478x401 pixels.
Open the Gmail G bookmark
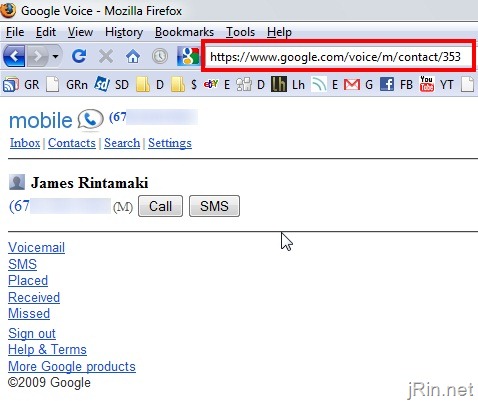[358, 84]
